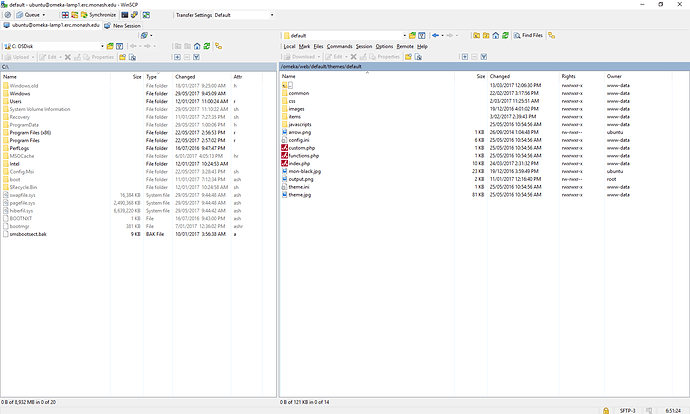Open the Preferences gear icon
Viewport: 690px width, 414px height.
click(7, 15)
